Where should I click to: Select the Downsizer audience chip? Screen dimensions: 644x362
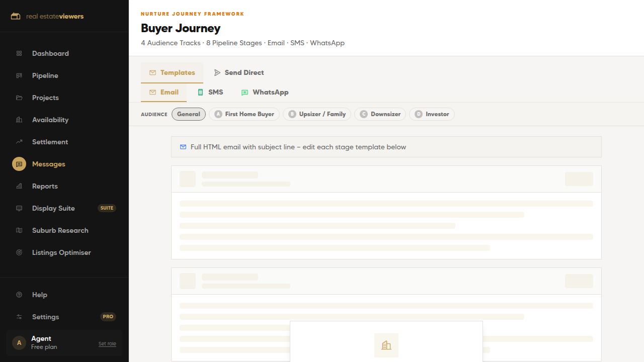380,114
